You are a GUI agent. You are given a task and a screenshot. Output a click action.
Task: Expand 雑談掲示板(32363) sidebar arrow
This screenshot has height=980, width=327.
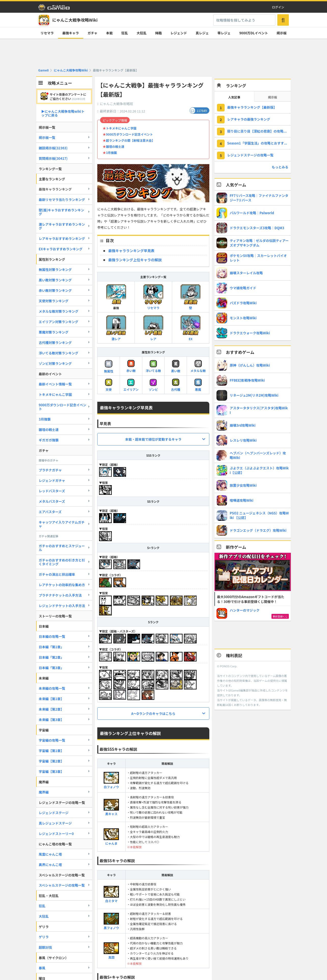[x=89, y=148]
